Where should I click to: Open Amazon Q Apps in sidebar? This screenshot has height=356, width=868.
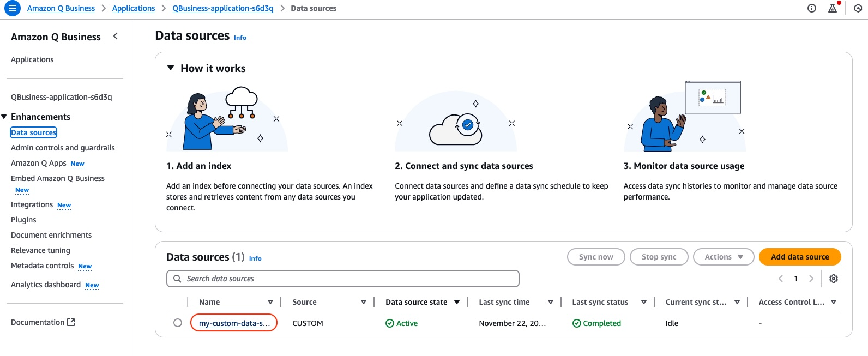(x=39, y=163)
